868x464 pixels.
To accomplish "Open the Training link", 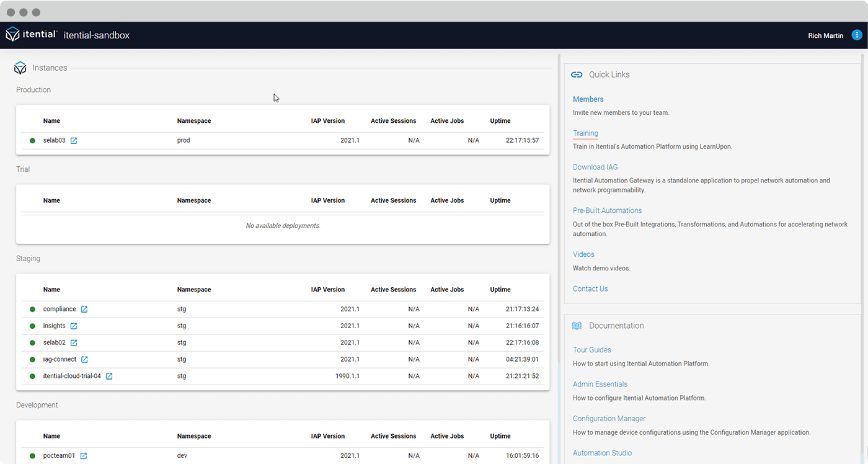I will 585,133.
